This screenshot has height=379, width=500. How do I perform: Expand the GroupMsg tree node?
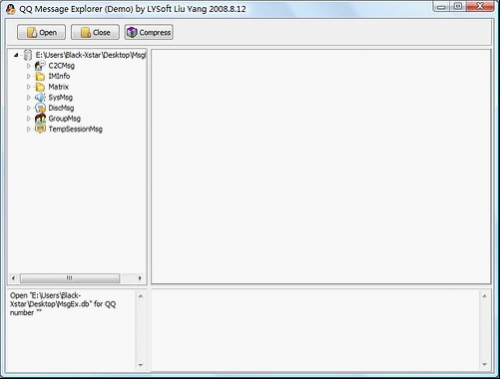coord(29,119)
